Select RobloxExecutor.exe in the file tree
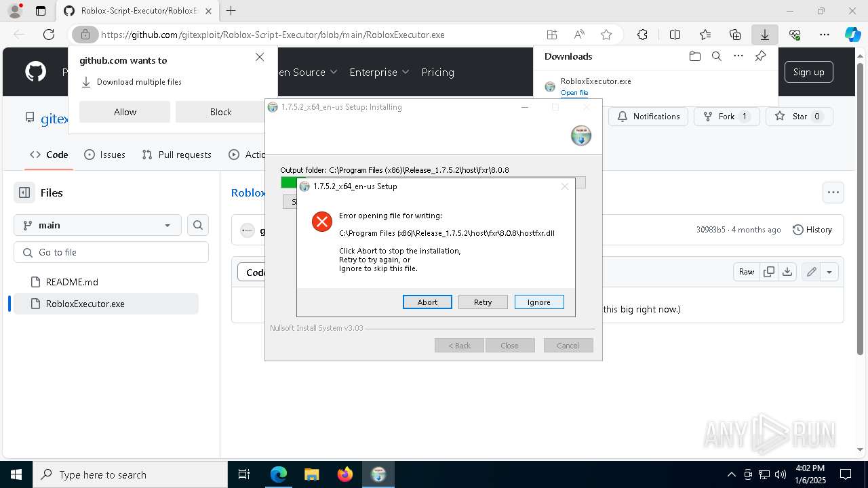 point(106,304)
